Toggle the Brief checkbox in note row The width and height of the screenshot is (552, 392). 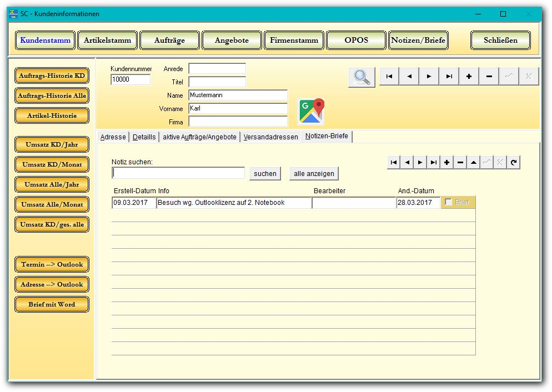[x=449, y=202]
